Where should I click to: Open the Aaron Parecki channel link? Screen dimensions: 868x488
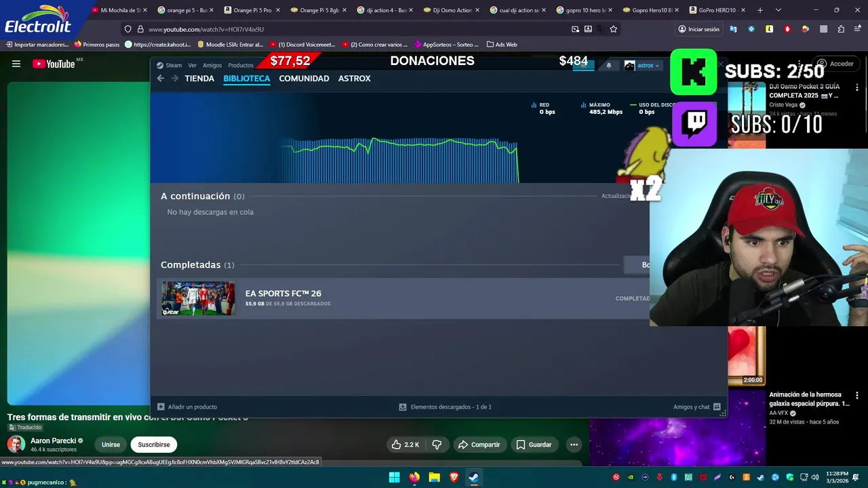point(53,441)
